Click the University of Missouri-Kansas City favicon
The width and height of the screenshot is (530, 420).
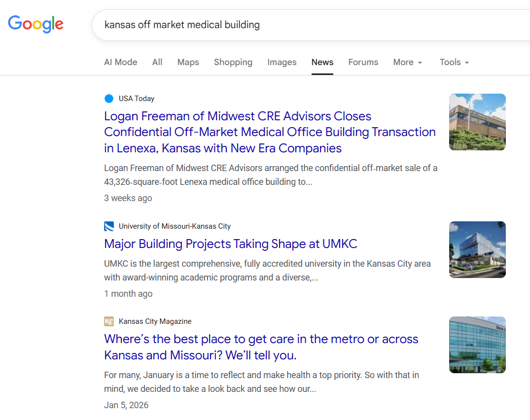109,226
